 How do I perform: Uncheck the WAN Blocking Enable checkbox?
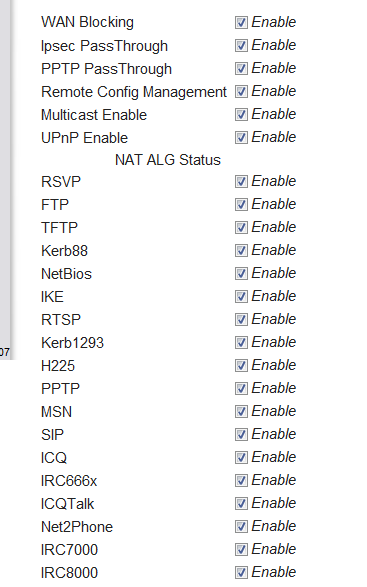click(241, 22)
